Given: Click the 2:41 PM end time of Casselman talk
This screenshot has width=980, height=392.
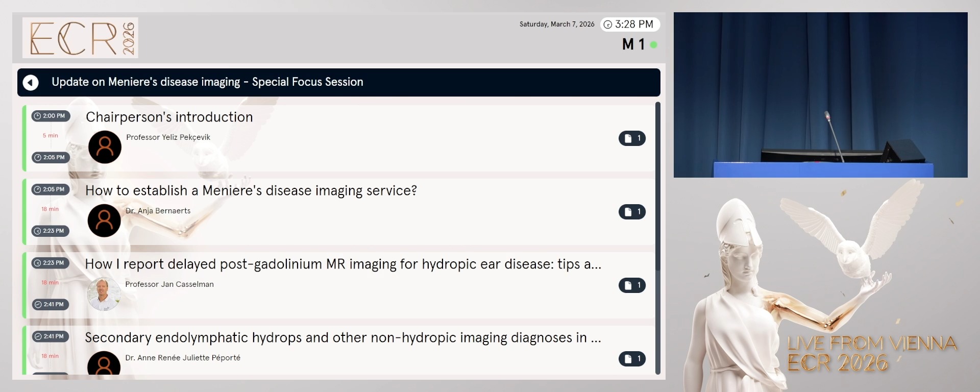Looking at the screenshot, I should [x=51, y=304].
